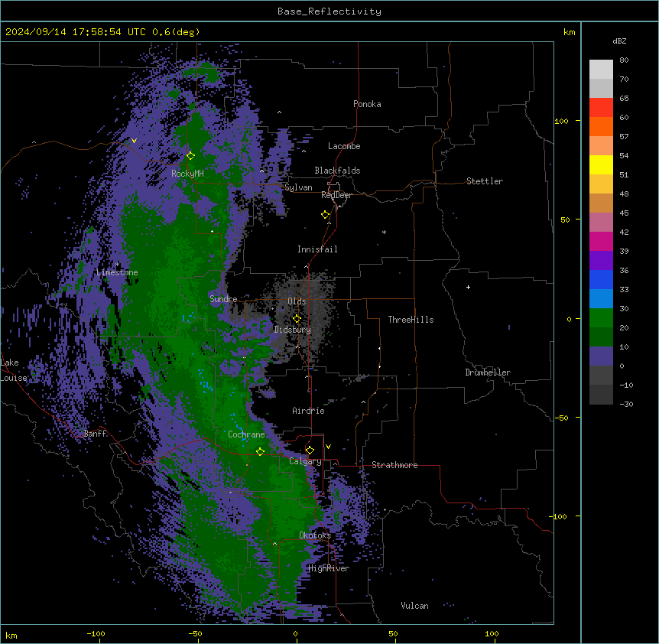Click the Limestone label
Screen dimensions: 659x644
click(x=117, y=272)
